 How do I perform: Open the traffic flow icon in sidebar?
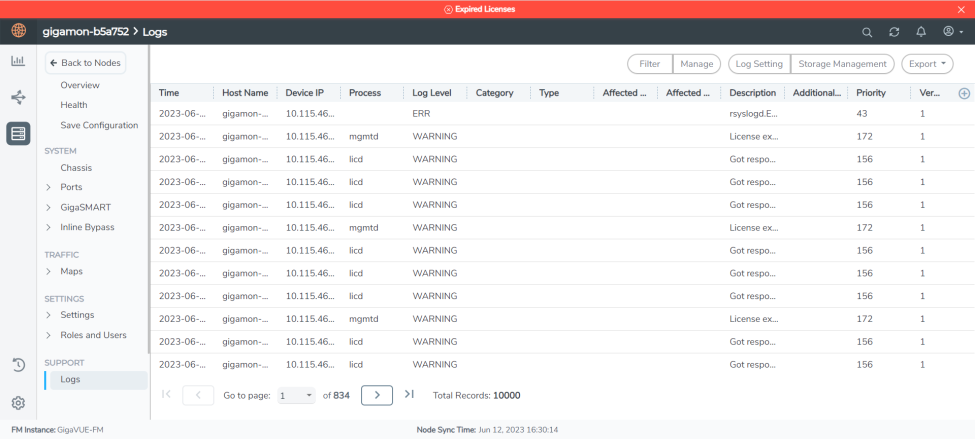tap(18, 97)
